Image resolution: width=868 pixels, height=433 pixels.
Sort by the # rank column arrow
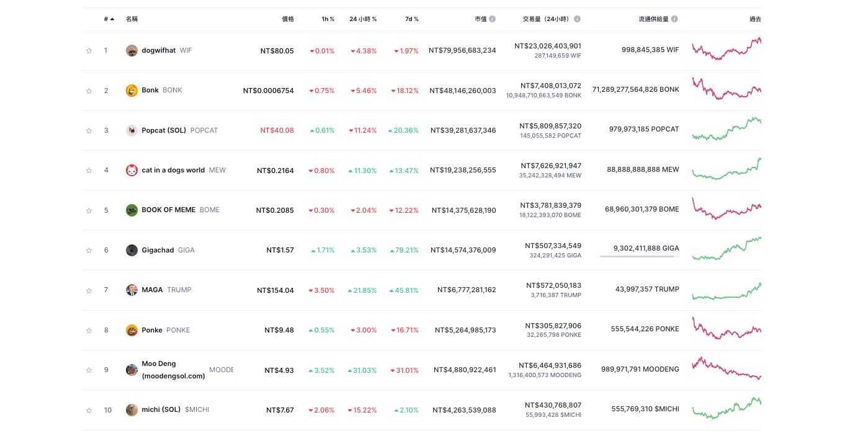click(x=112, y=19)
